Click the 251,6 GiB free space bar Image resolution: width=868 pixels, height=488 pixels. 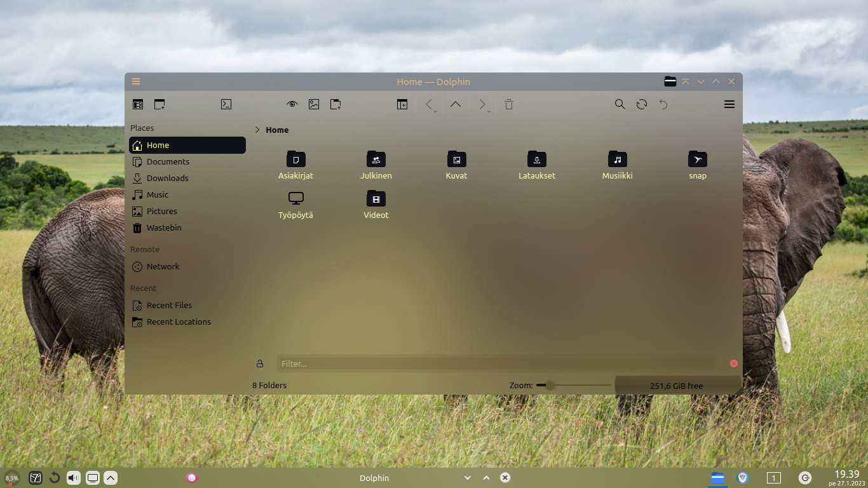click(x=677, y=386)
